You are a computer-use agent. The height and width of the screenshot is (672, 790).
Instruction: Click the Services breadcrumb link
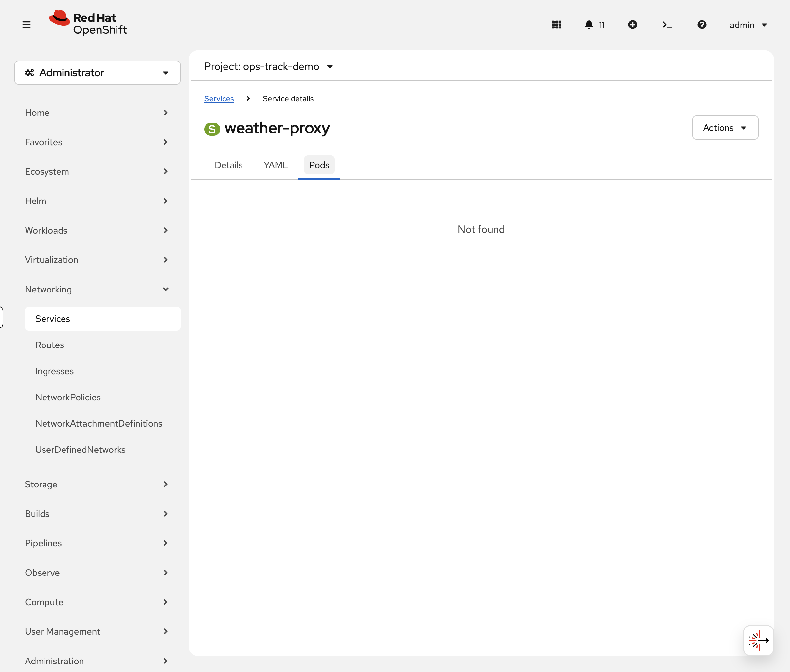pos(219,99)
